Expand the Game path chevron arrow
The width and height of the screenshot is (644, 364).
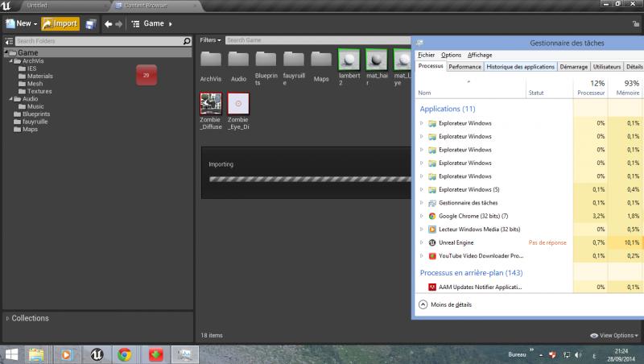pos(171,24)
